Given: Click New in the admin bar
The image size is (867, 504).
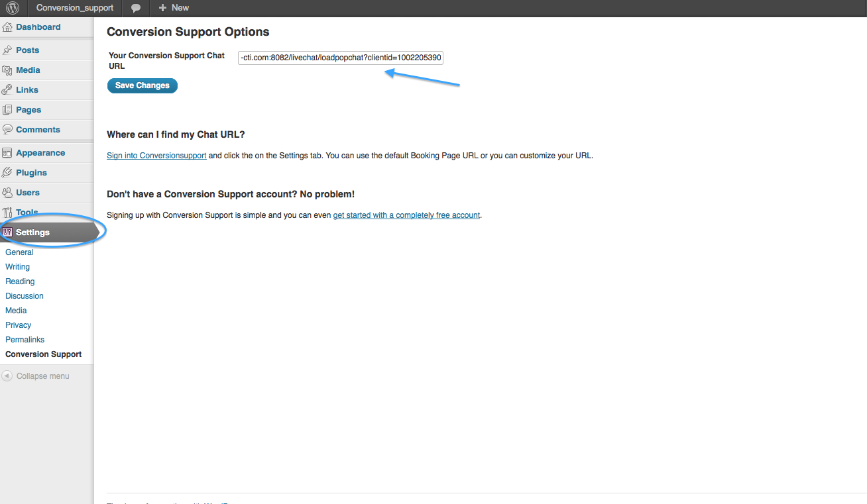Looking at the screenshot, I should click(x=180, y=8).
